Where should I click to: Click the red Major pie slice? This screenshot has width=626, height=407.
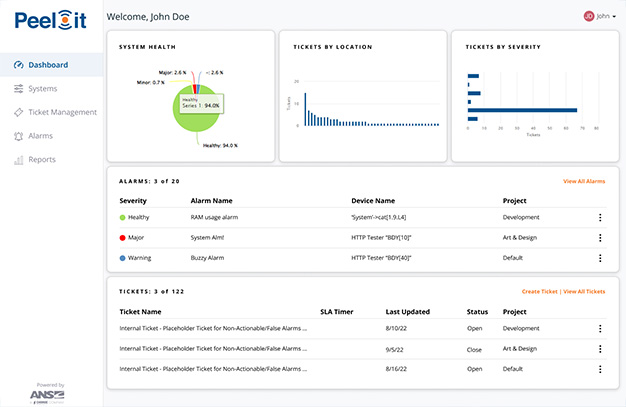(x=194, y=89)
